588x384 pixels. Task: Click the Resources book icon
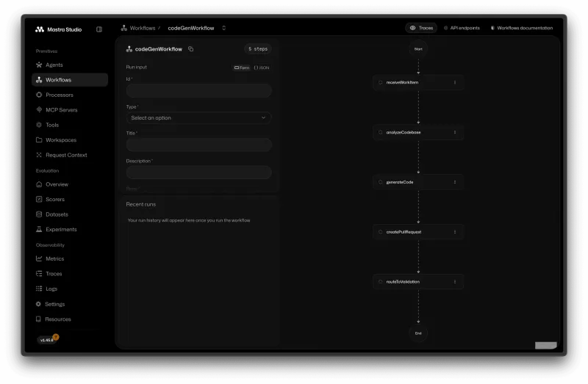point(38,319)
